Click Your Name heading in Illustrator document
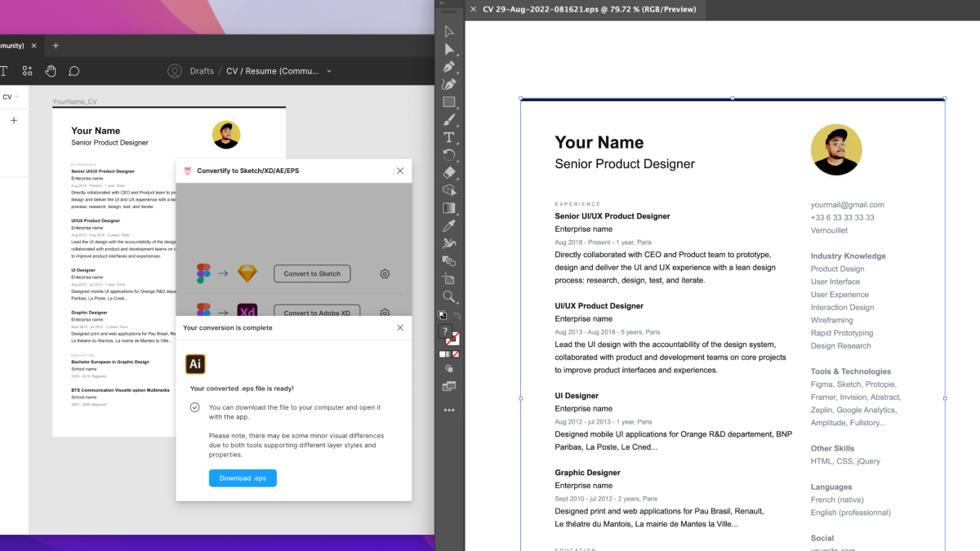The image size is (980, 551). (x=599, y=143)
